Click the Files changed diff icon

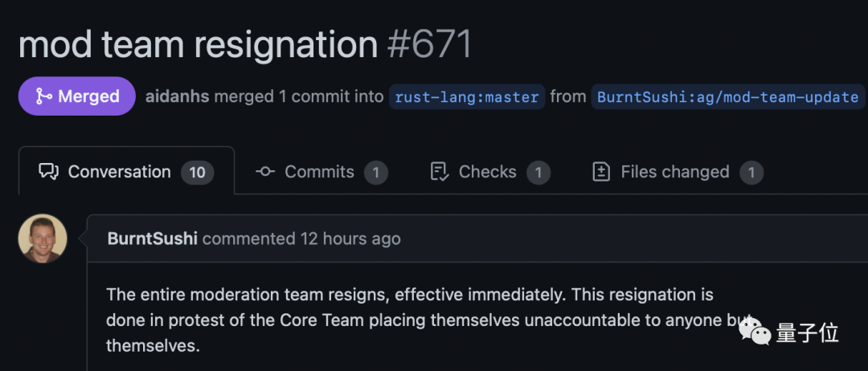601,172
